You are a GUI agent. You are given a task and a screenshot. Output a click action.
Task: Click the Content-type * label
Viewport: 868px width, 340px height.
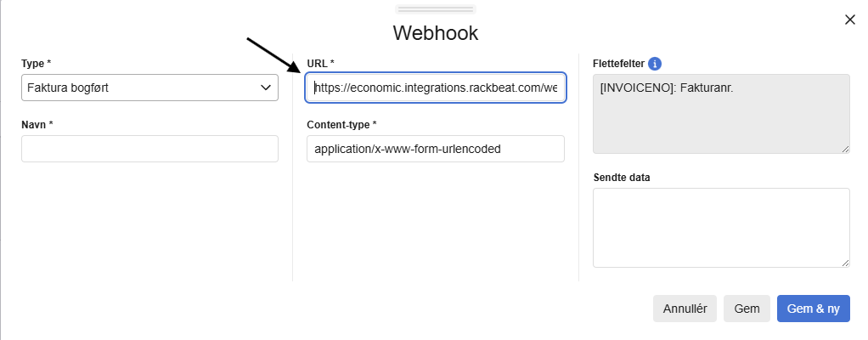341,125
